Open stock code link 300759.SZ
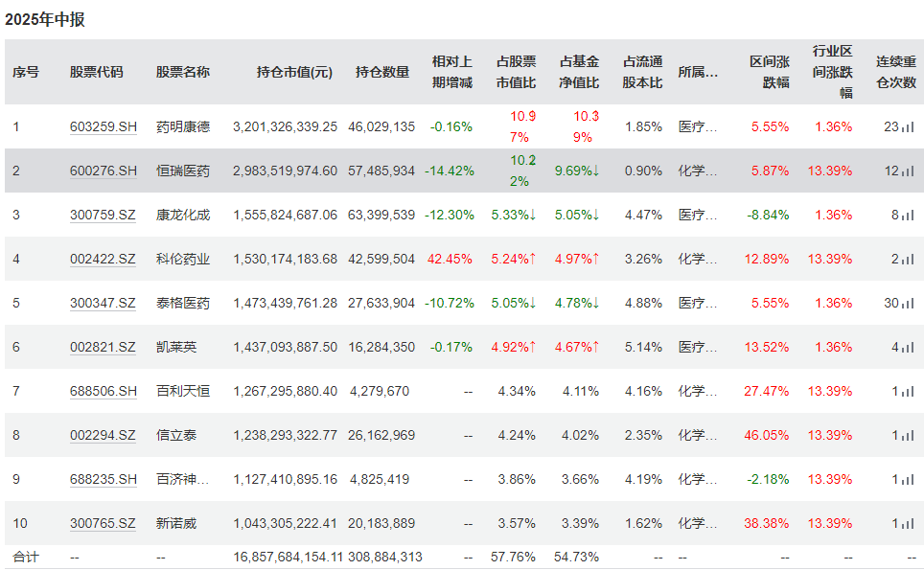Screen dimensions: 924x570 tap(103, 215)
